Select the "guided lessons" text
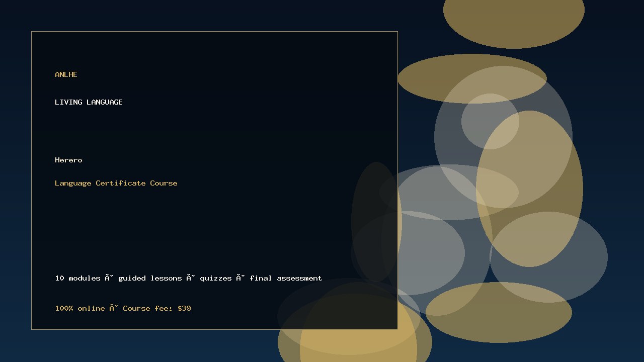This screenshot has width=644, height=362. click(150, 278)
